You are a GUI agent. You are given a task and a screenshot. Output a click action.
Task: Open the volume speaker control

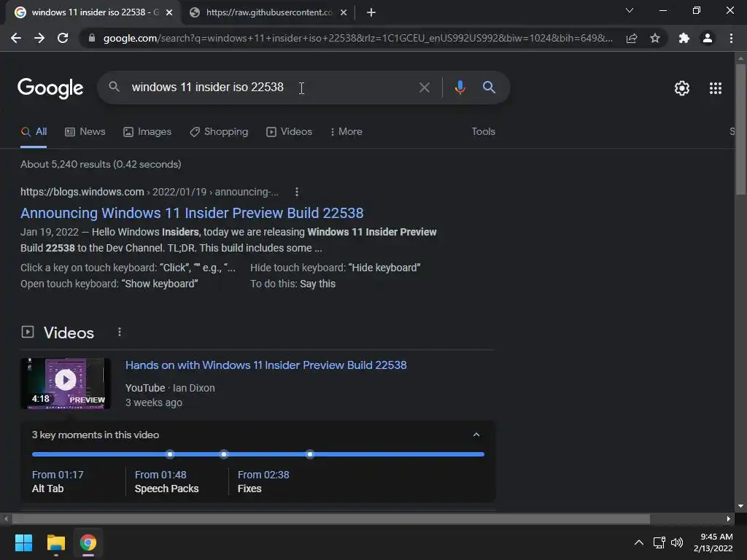(676, 542)
